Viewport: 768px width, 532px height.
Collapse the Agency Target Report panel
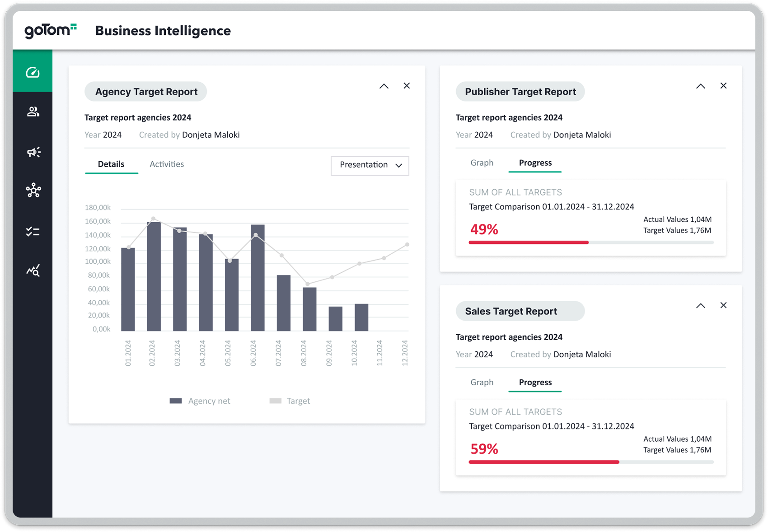coord(384,86)
